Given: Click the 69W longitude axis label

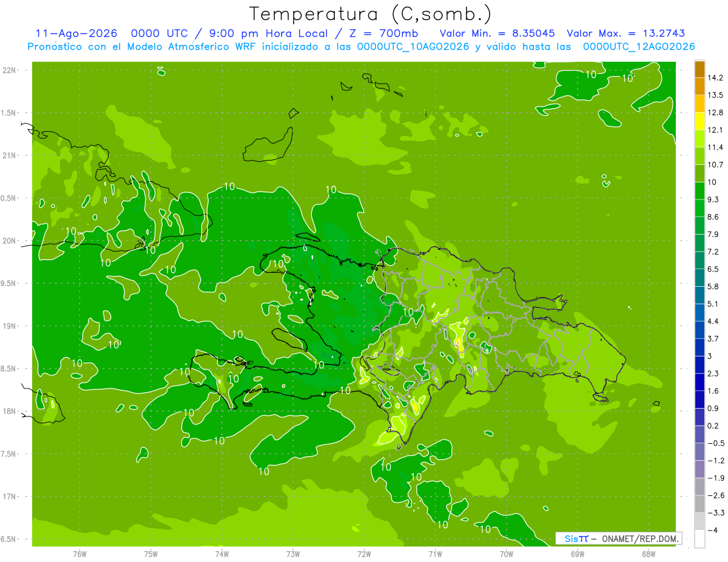Looking at the screenshot, I should tap(578, 554).
